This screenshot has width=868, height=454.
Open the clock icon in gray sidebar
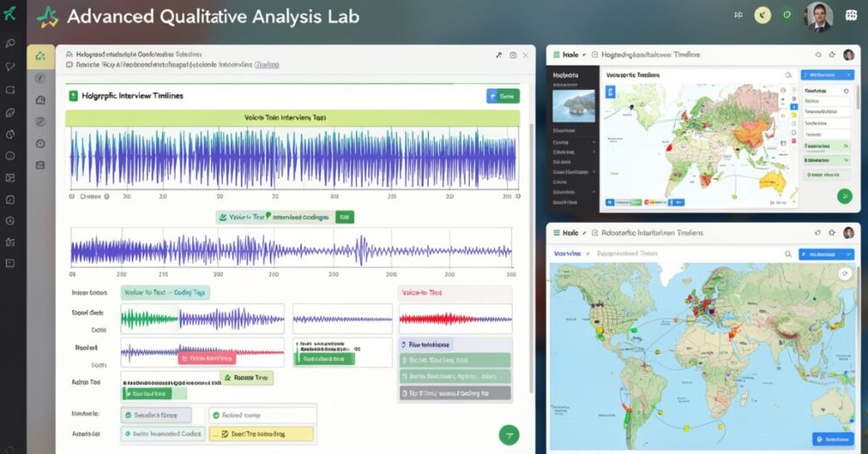pos(41,144)
